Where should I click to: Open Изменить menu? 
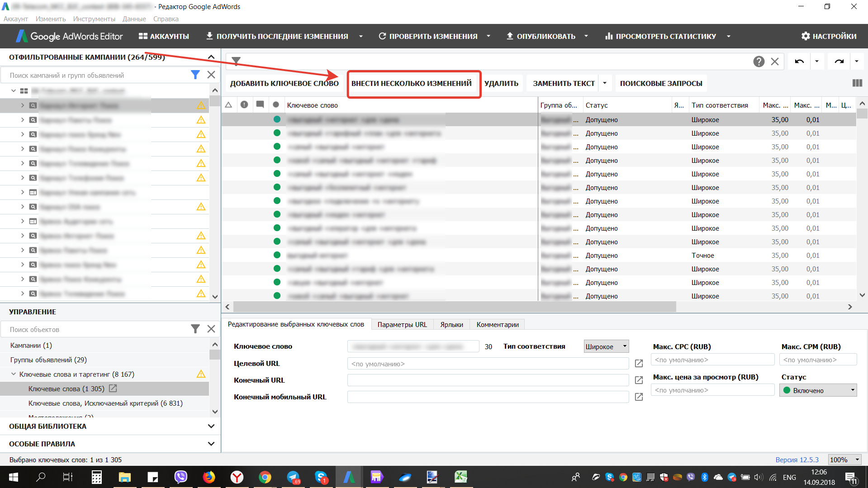[x=51, y=19]
